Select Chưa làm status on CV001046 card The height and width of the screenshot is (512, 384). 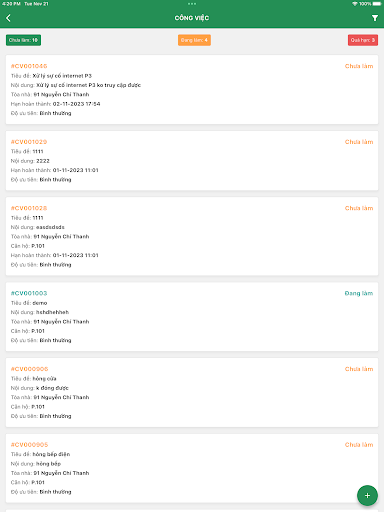tap(359, 66)
